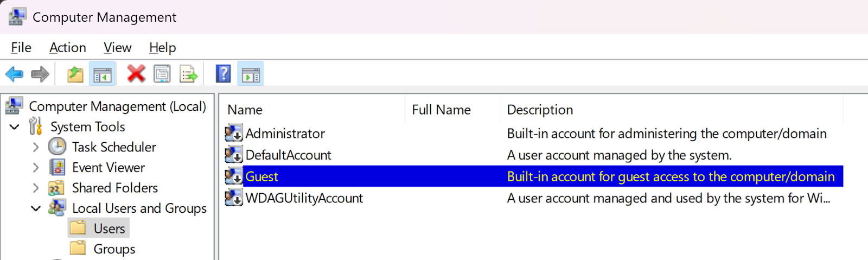The width and height of the screenshot is (868, 260).
Task: Expand the Shared Folders node
Action: click(x=36, y=188)
